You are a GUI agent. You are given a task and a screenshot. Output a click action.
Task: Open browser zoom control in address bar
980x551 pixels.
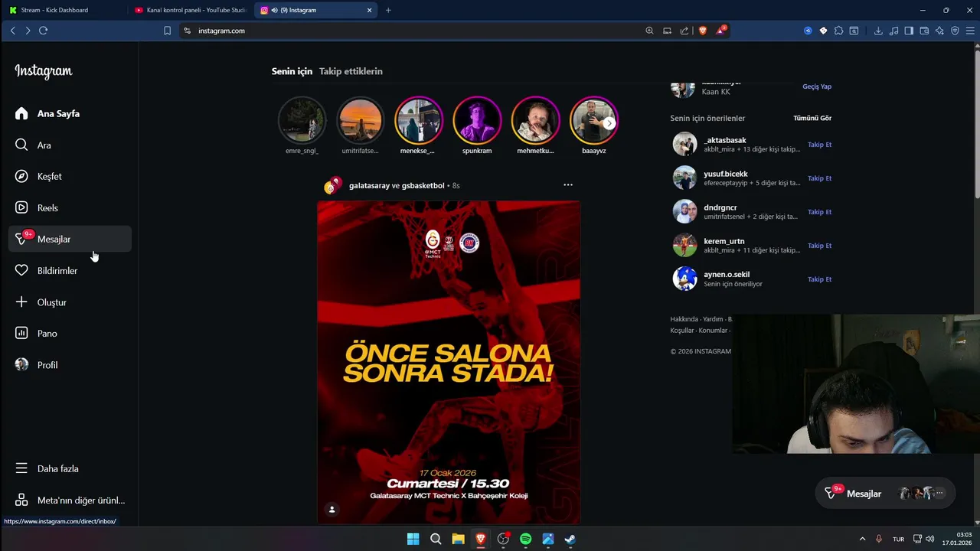click(x=649, y=31)
